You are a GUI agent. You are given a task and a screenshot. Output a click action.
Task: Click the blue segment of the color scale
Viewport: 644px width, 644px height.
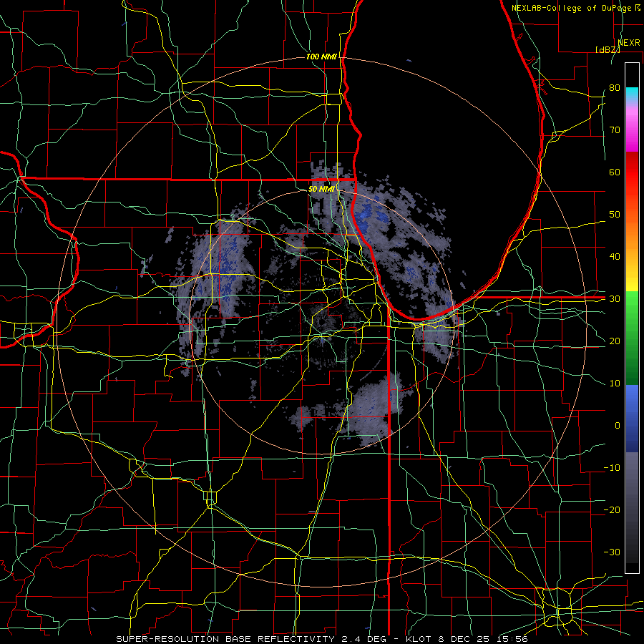(632, 419)
